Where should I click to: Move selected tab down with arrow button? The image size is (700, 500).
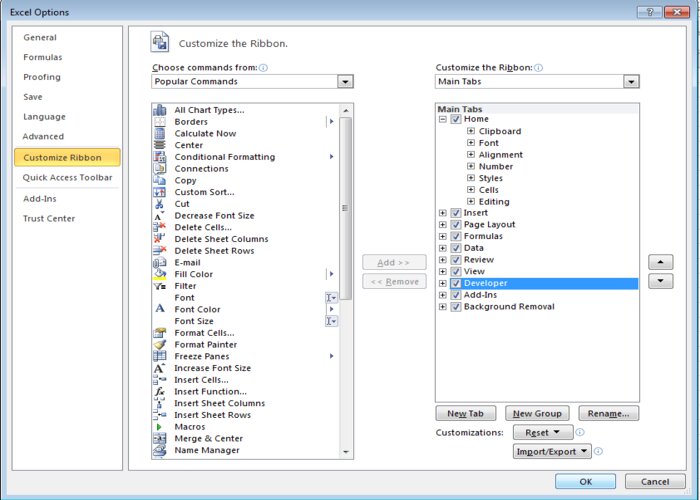click(x=660, y=281)
